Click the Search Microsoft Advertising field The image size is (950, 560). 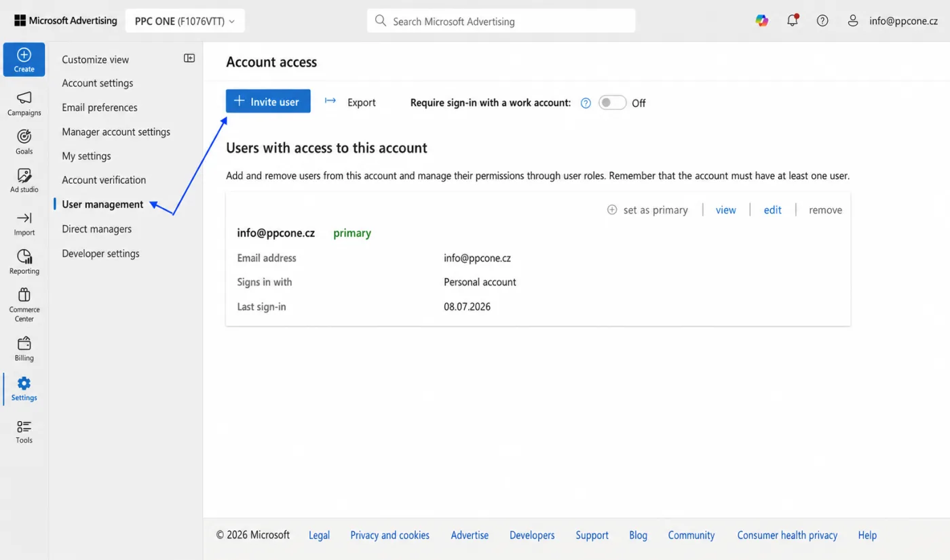(501, 21)
